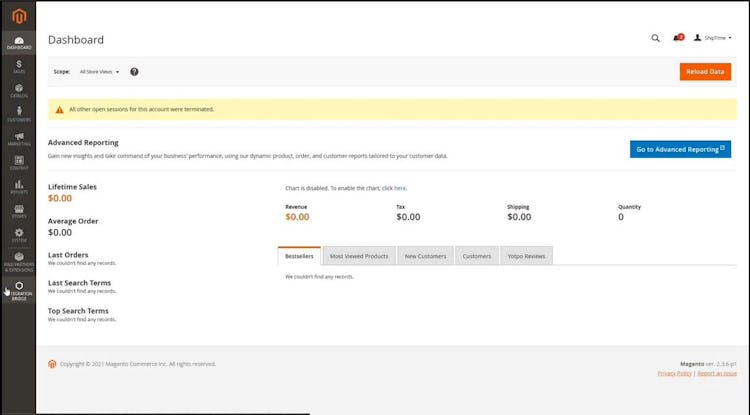The height and width of the screenshot is (415, 750).
Task: Open the Integration Bridge sidebar item
Action: point(19,291)
